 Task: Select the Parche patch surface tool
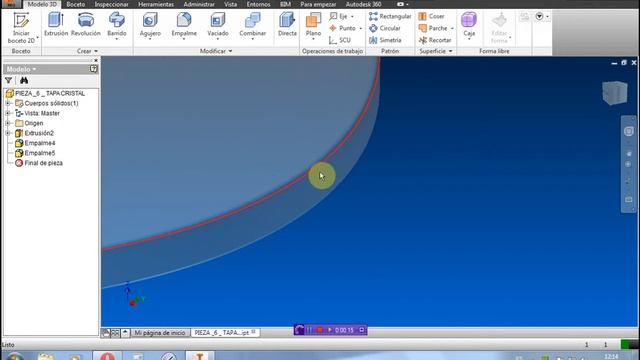pyautogui.click(x=433, y=28)
